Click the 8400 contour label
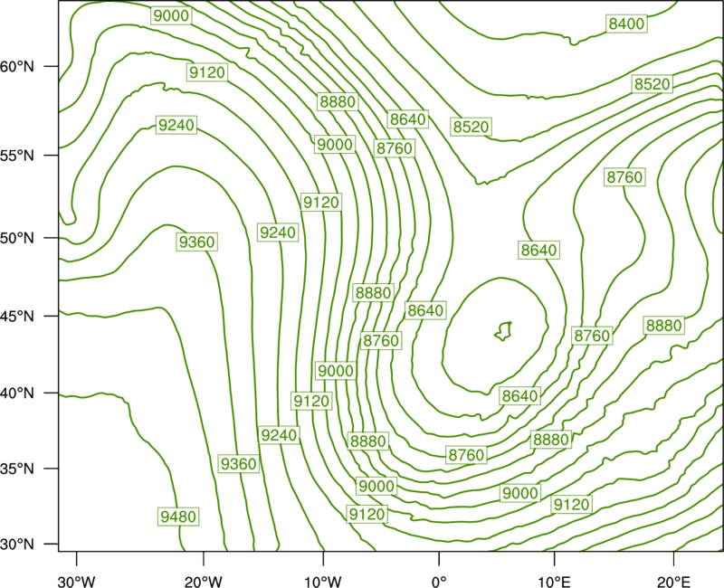This screenshot has height=588, width=724. pyautogui.click(x=626, y=24)
